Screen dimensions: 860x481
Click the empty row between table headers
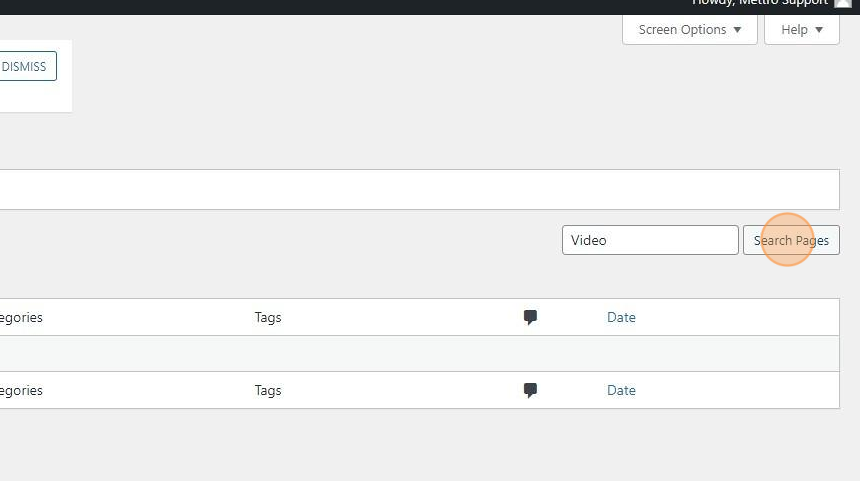420,353
